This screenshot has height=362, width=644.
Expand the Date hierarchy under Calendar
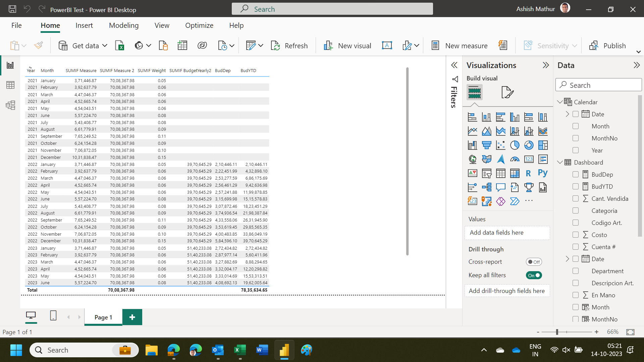[x=567, y=114]
